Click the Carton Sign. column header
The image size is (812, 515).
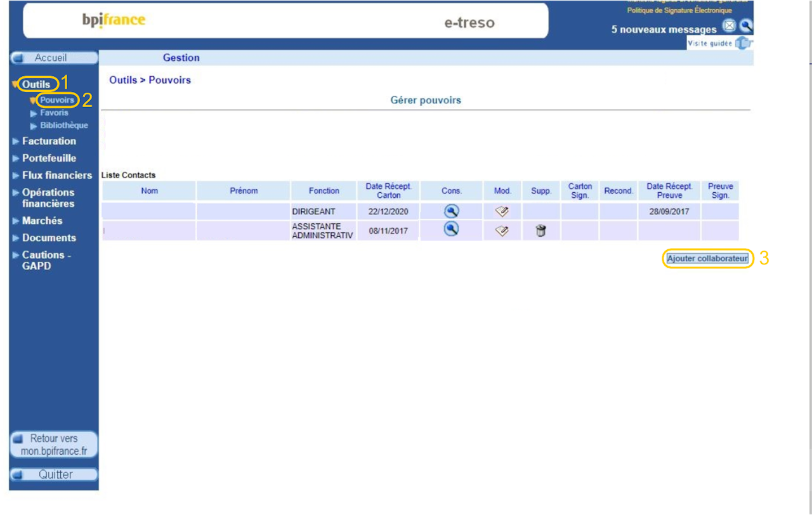(x=580, y=190)
